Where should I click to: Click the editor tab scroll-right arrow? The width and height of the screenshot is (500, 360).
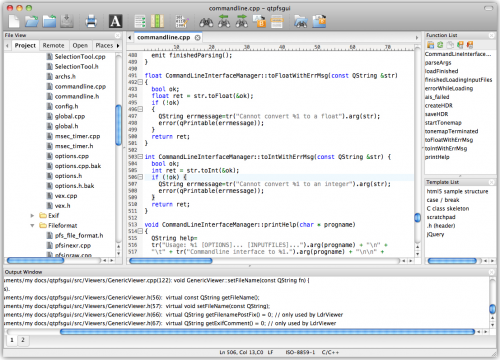(x=417, y=38)
